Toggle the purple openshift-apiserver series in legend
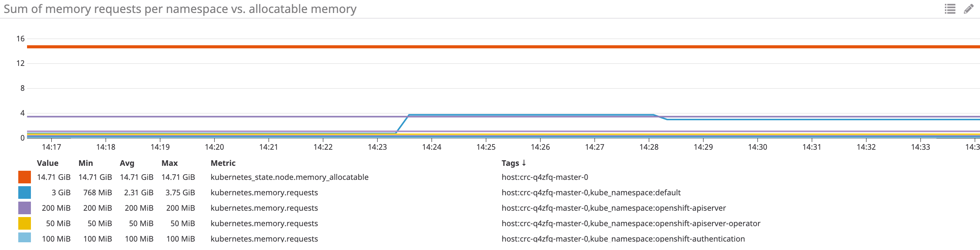Screen dimensions: 980x250 tap(24, 208)
